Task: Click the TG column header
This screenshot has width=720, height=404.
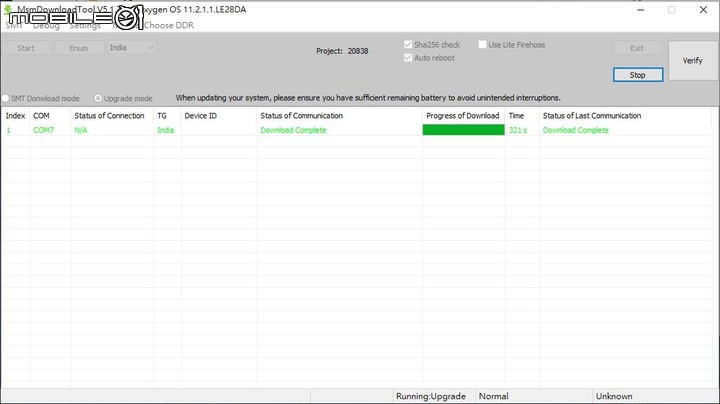Action: 167,116
